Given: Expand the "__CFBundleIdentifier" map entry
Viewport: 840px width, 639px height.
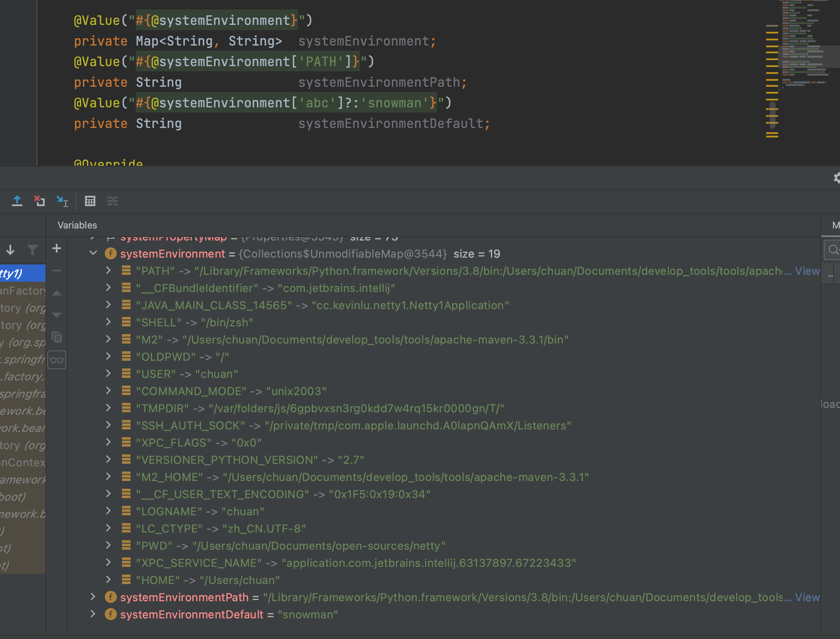Looking at the screenshot, I should pos(108,288).
